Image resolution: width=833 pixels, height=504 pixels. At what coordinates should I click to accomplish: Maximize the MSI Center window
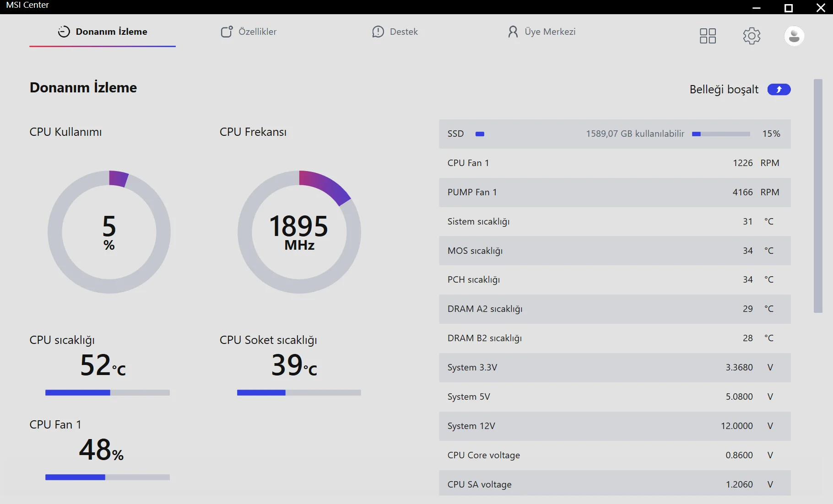tap(789, 8)
